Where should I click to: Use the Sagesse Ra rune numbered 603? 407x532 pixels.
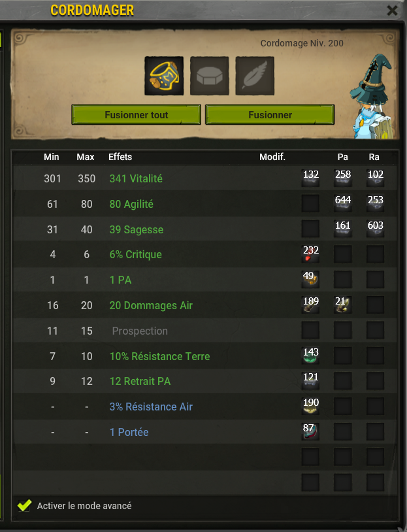376,229
